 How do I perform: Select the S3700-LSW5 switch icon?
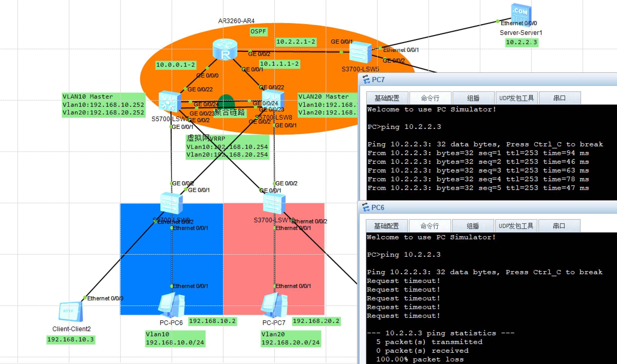point(361,53)
